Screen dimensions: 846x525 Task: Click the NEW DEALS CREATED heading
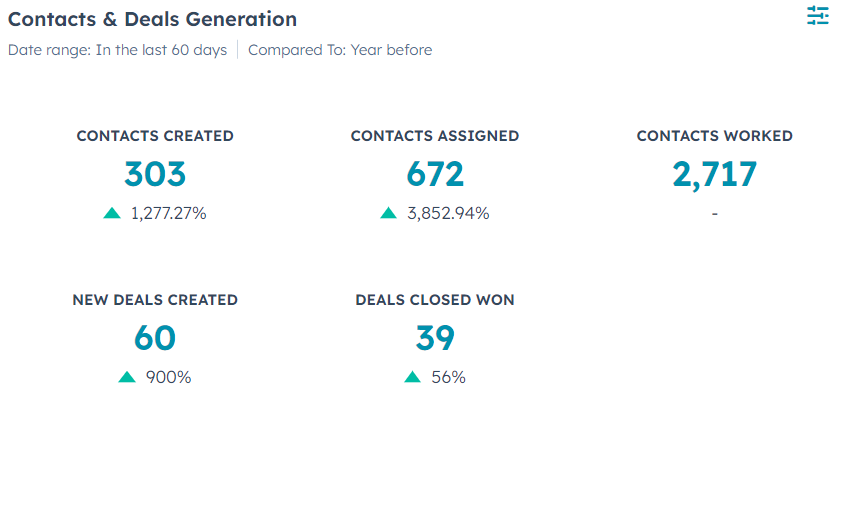pos(155,300)
